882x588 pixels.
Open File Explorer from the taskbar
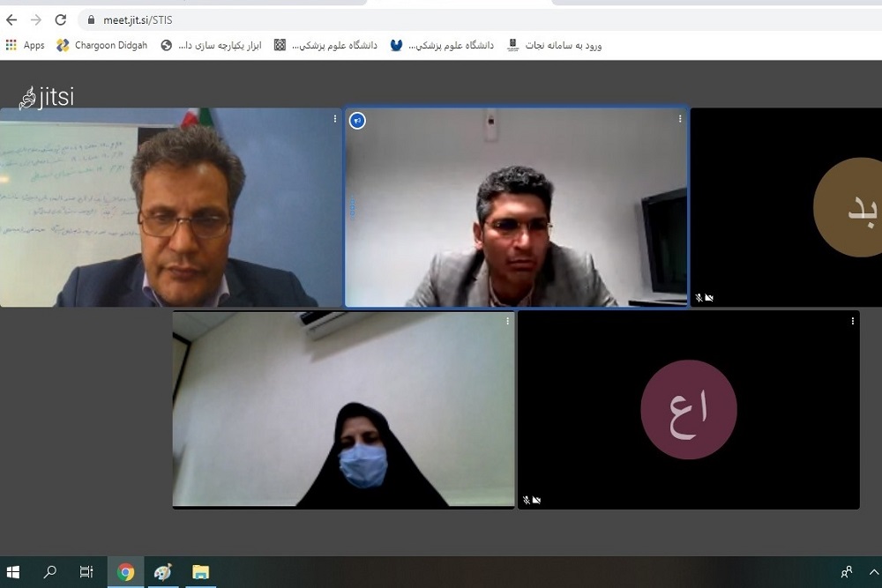tap(200, 572)
